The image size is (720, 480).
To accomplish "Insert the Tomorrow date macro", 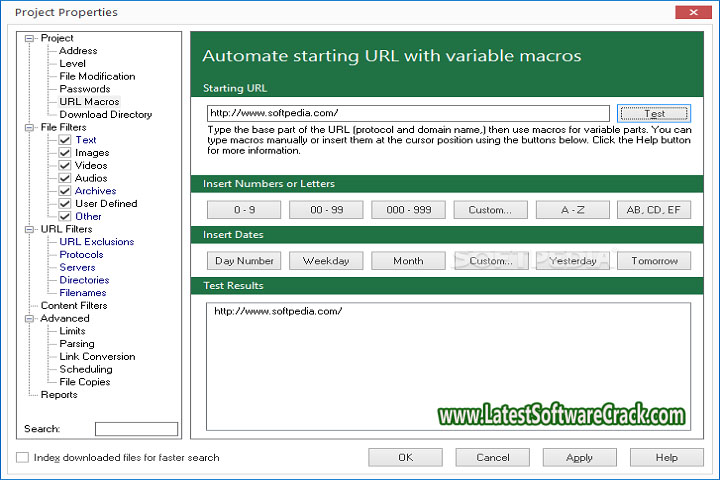I will [x=654, y=261].
